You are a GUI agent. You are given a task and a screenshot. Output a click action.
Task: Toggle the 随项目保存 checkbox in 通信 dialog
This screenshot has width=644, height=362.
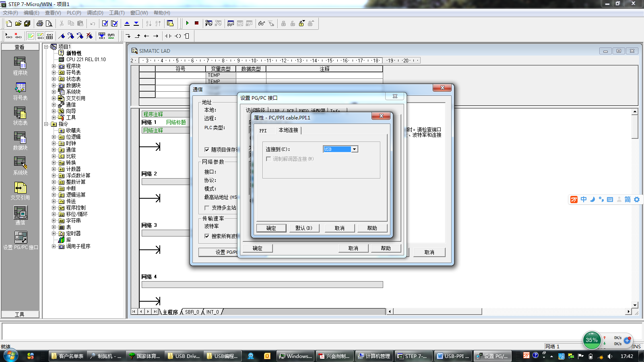[x=207, y=150]
